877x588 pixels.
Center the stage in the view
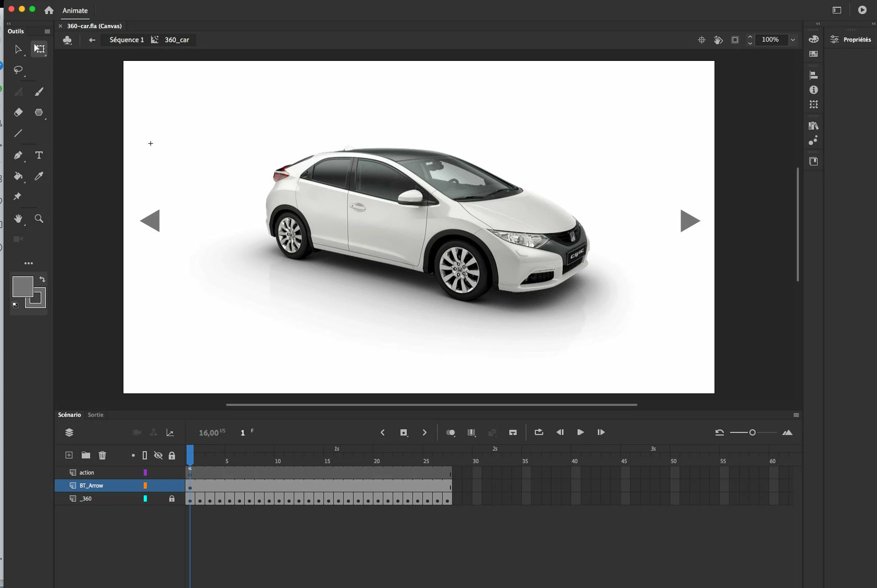point(701,40)
